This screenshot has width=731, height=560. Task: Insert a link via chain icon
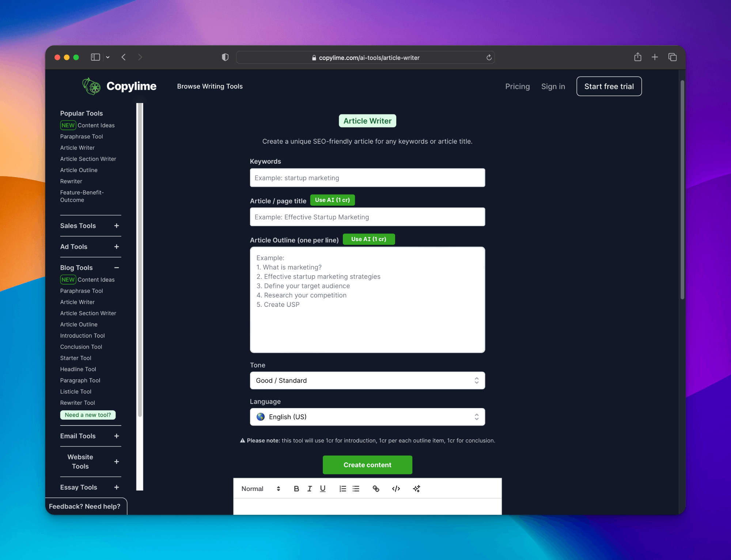click(x=376, y=489)
